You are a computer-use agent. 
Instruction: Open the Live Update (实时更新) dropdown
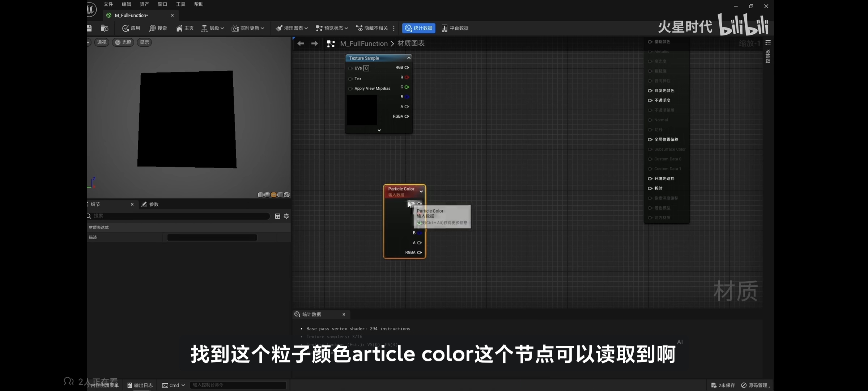coord(248,28)
